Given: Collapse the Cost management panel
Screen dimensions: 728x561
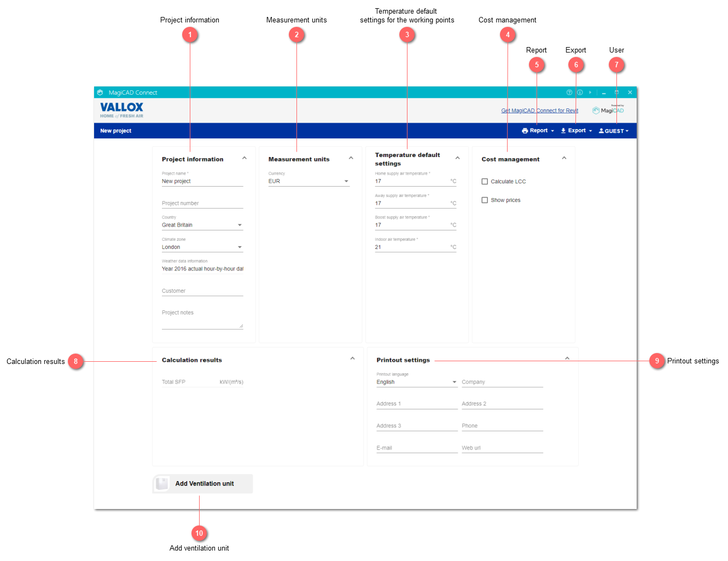Looking at the screenshot, I should pos(564,158).
